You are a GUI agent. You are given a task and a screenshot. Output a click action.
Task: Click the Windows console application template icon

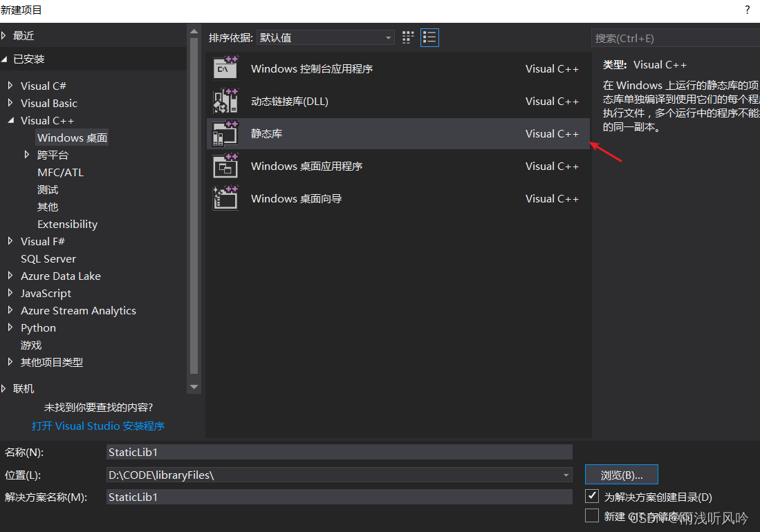pyautogui.click(x=225, y=68)
